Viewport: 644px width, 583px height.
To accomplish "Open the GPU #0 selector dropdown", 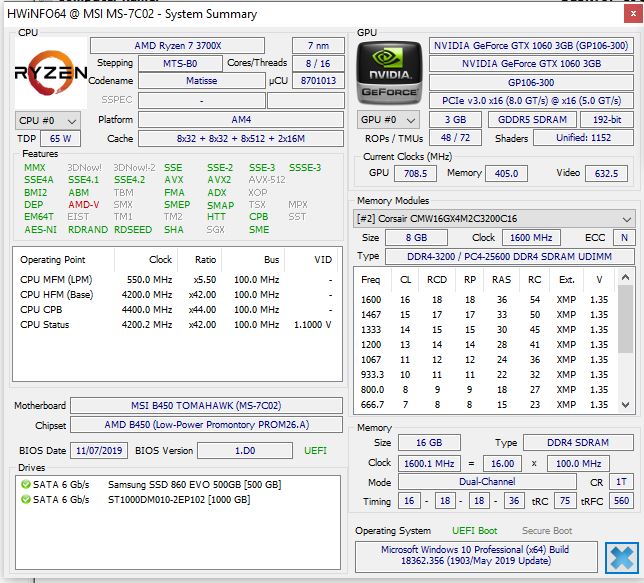I will pyautogui.click(x=388, y=120).
